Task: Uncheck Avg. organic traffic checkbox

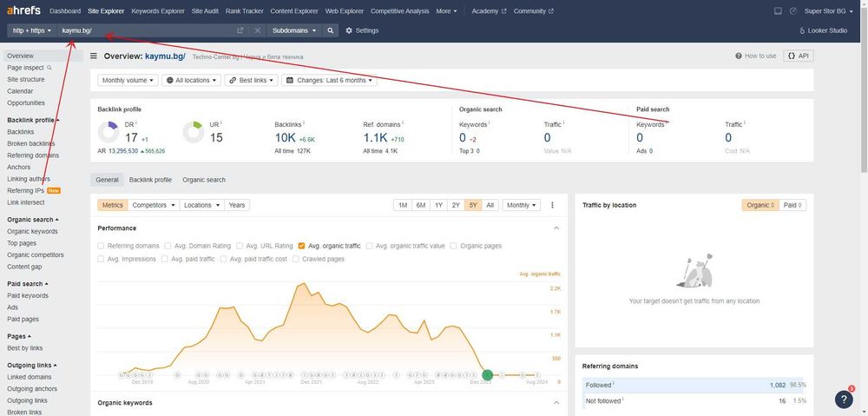Action: pyautogui.click(x=301, y=246)
